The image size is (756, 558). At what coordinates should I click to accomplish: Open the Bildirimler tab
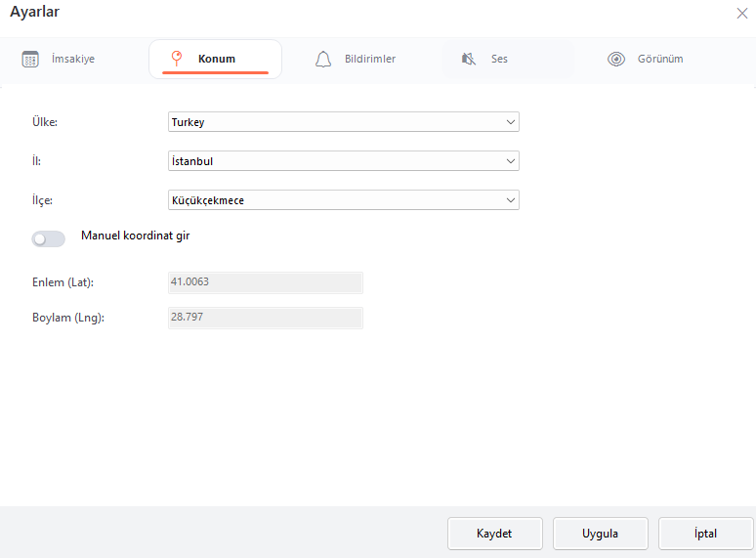click(x=369, y=59)
